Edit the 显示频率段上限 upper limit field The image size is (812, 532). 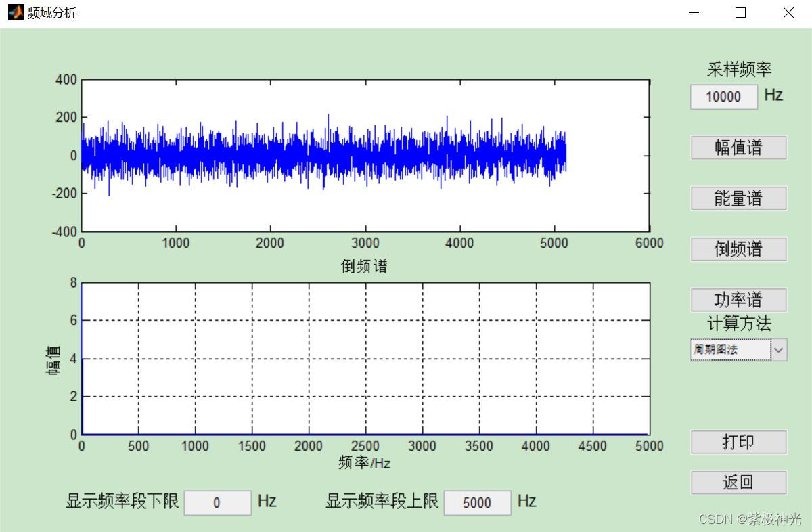point(477,503)
